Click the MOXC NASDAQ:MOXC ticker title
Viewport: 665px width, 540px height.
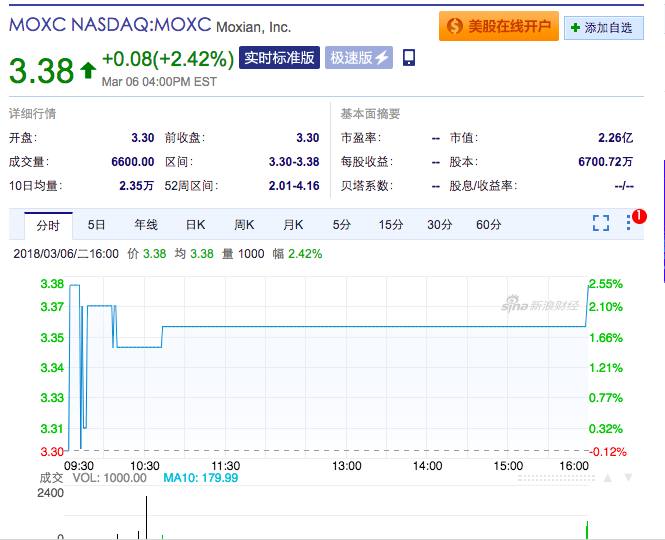110,25
